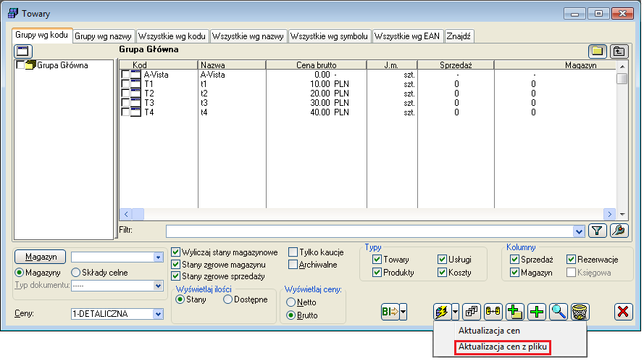Click right arrow of horizontal scrollbar

pos(609,214)
